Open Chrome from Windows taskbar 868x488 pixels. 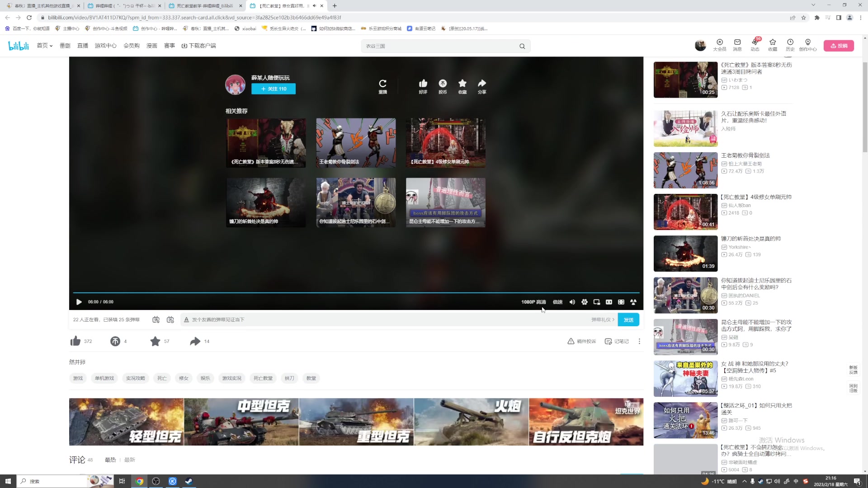pyautogui.click(x=139, y=481)
